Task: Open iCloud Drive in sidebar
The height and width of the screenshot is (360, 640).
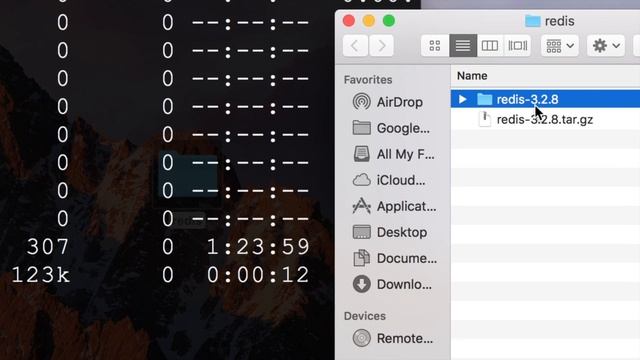Action: [389, 180]
